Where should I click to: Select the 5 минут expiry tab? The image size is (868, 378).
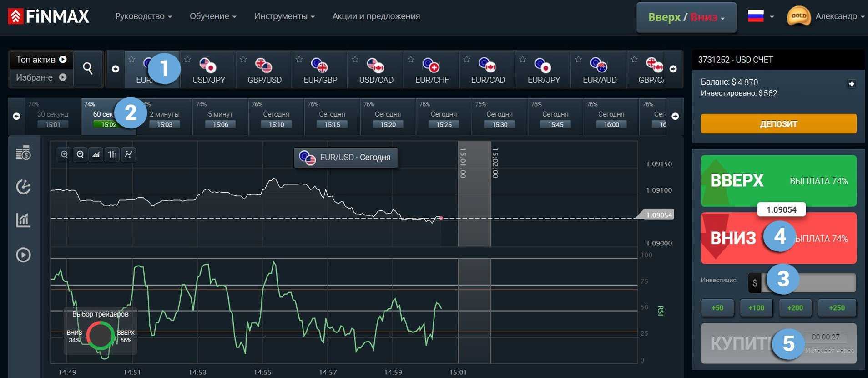tap(220, 117)
